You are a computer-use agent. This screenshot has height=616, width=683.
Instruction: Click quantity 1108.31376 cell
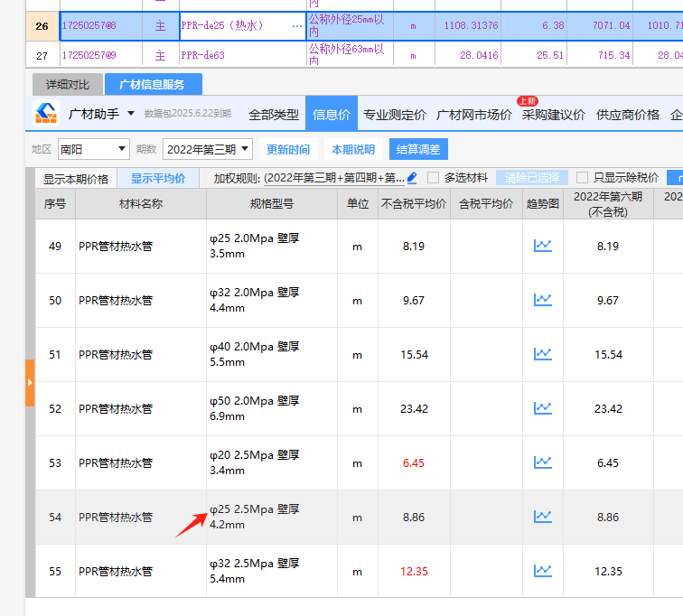pyautogui.click(x=467, y=26)
